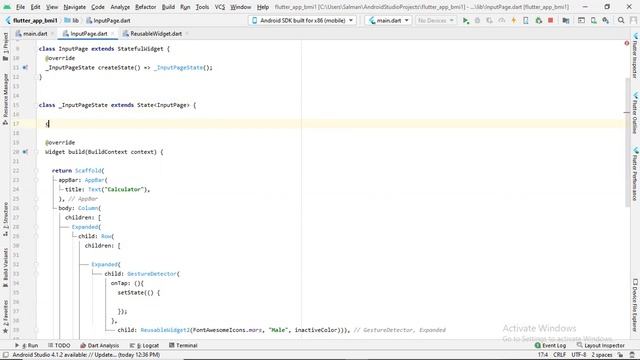Screen dimensions: 640x360
Task: Click the Flutter hot reload lightning icon
Action: [513, 20]
